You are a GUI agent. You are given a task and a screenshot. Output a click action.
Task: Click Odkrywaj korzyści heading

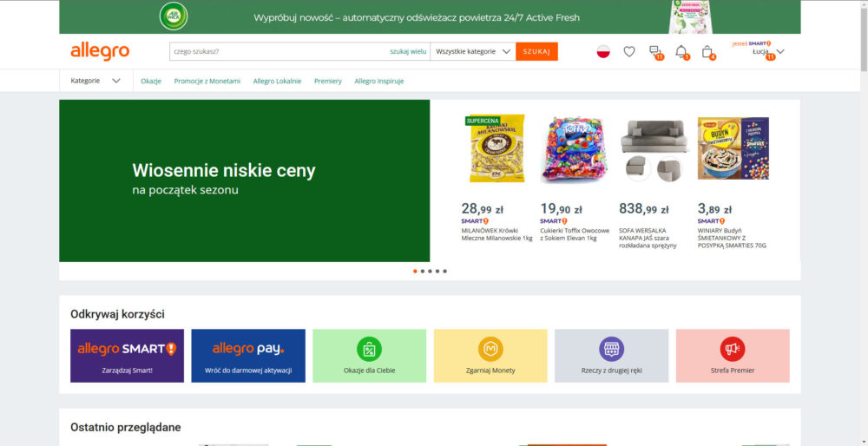tap(117, 314)
